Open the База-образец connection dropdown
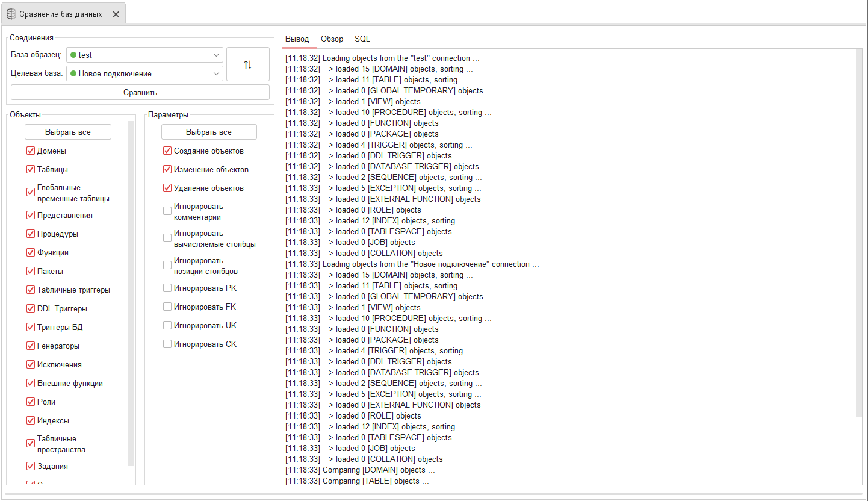Screen dimensions: 868x501 [215, 54]
